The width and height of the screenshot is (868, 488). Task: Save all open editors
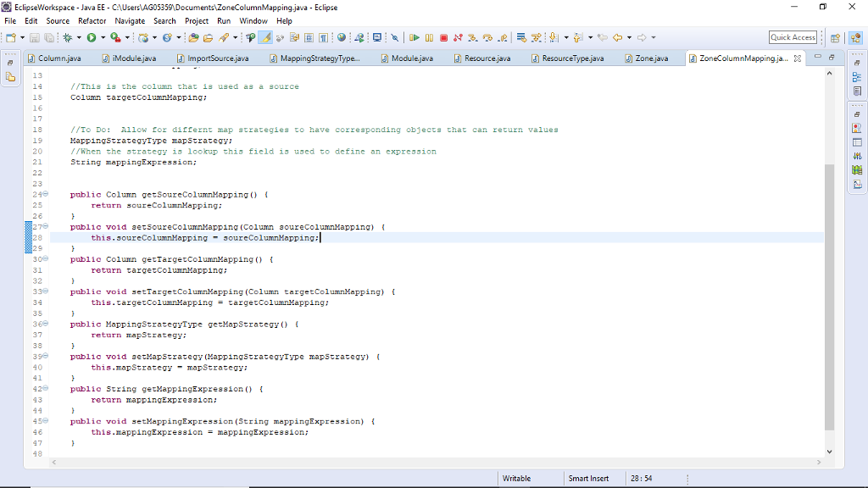coord(47,37)
